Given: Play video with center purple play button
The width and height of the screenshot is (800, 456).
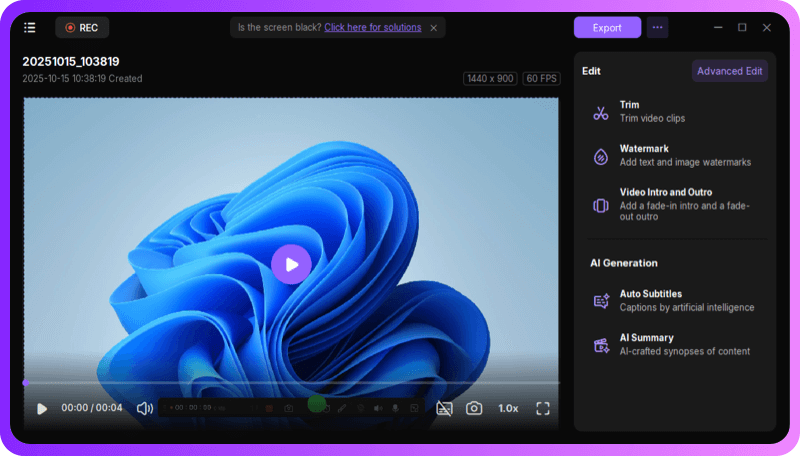Looking at the screenshot, I should pos(291,264).
